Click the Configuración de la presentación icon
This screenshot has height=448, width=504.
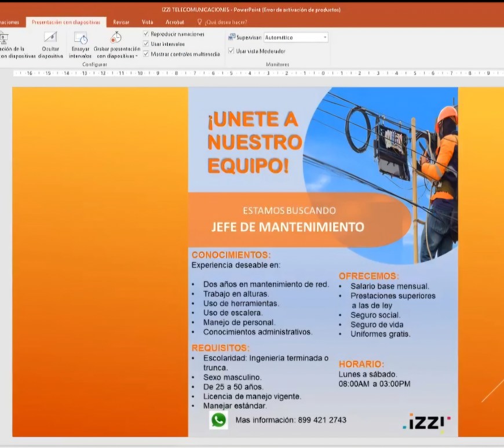click(x=5, y=38)
